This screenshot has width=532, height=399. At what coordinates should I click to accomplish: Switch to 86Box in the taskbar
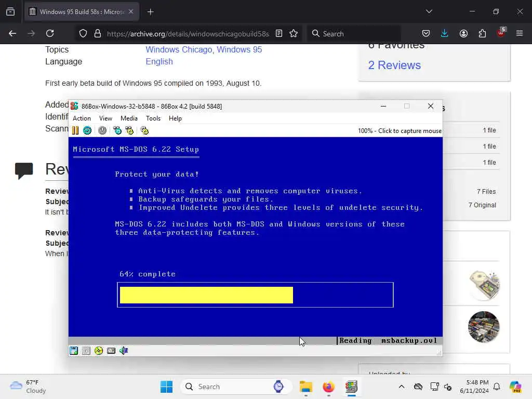352,387
